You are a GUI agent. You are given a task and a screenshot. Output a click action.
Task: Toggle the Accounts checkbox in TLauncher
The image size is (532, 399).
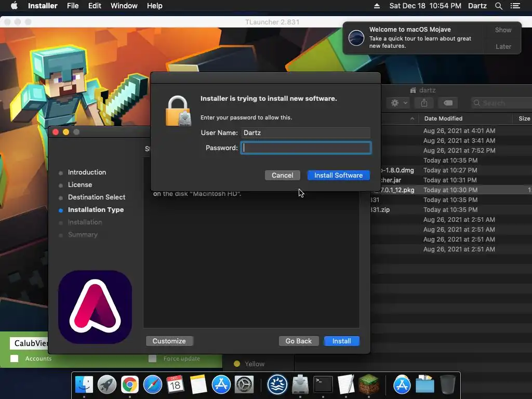(14, 358)
